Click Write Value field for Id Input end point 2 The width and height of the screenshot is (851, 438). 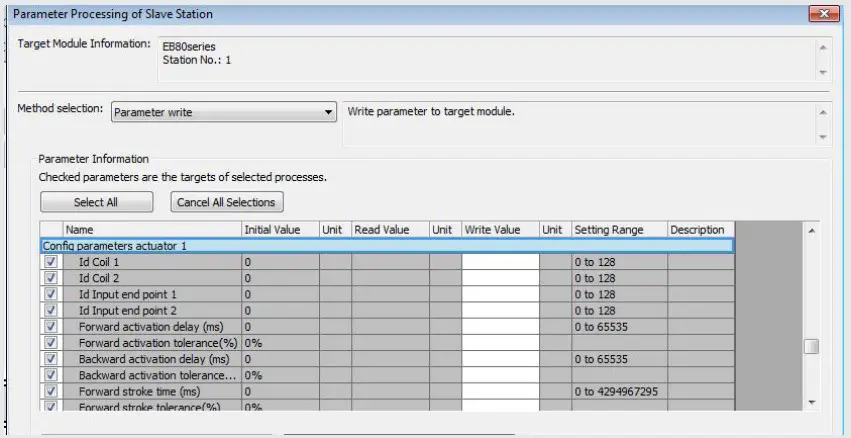(x=500, y=310)
